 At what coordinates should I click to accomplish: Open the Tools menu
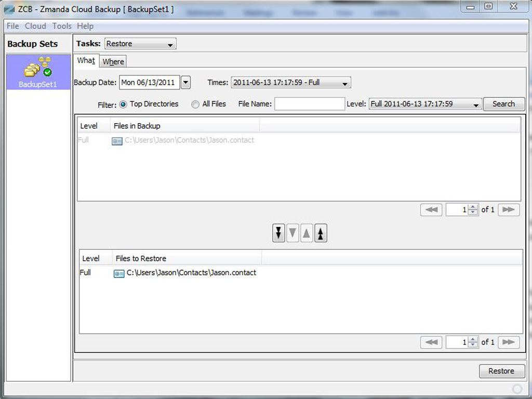click(x=62, y=26)
